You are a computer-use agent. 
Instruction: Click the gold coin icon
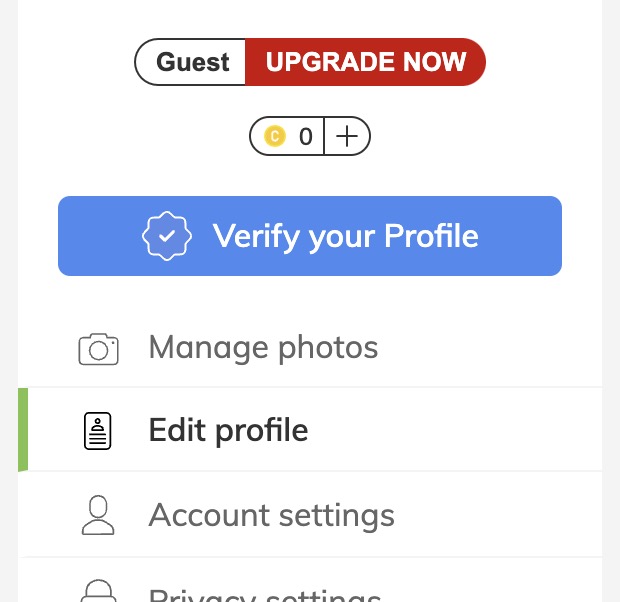coord(275,136)
